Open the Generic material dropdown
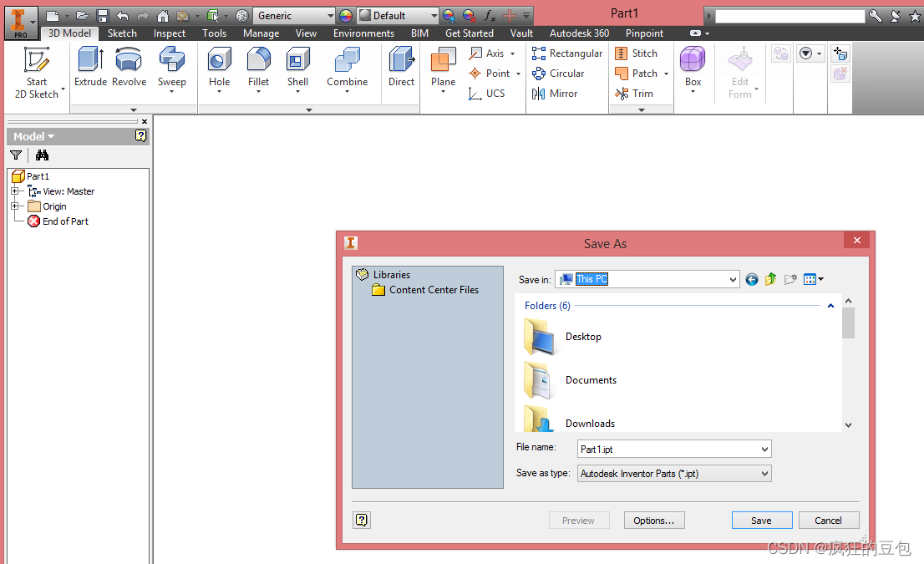 click(330, 16)
